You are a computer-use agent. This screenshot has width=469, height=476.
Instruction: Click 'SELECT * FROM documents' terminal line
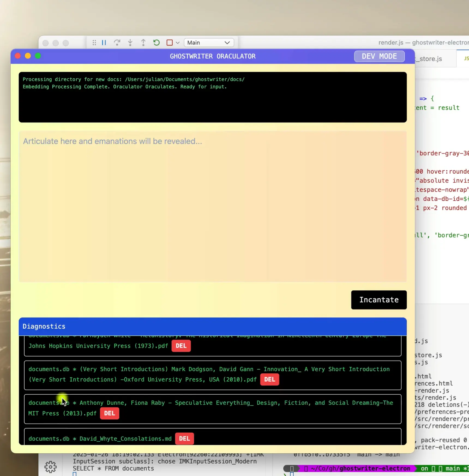coord(113,468)
